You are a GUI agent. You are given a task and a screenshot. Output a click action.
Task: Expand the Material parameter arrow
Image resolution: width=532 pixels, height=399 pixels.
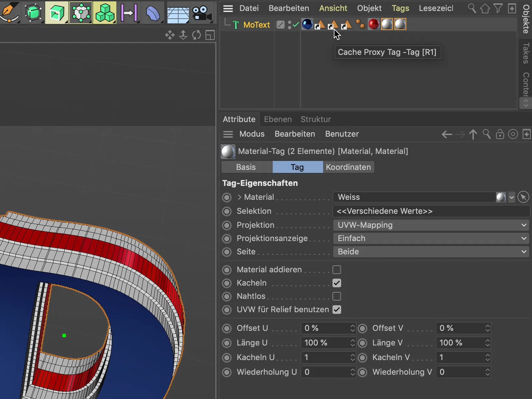tap(239, 197)
